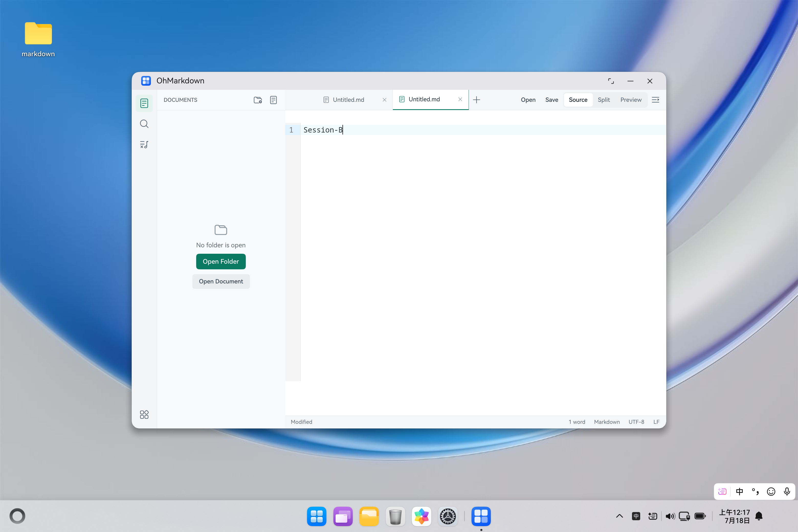Open the settings gear in dock
The width and height of the screenshot is (798, 532).
(x=448, y=516)
